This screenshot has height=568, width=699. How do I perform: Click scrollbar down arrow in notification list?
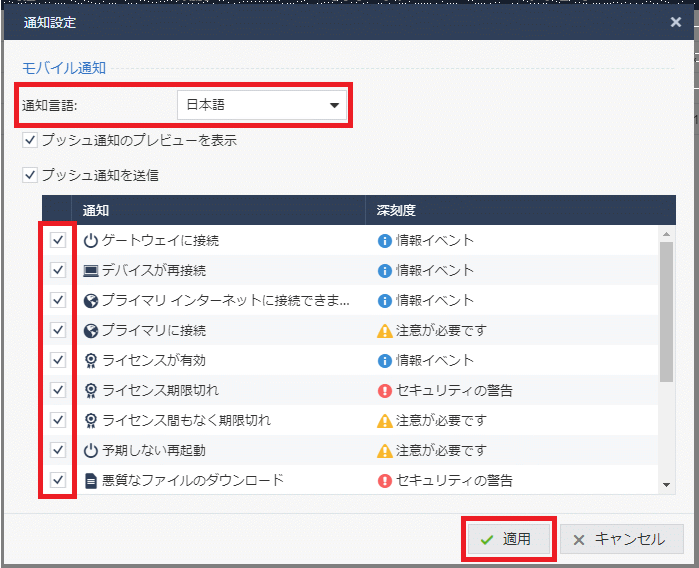[x=668, y=485]
